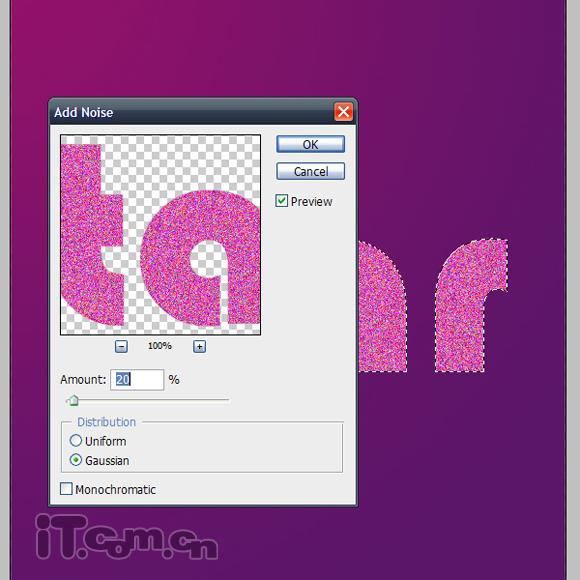Viewport: 580px width, 580px height.
Task: Confirm the noise filter with OK
Action: (x=310, y=144)
